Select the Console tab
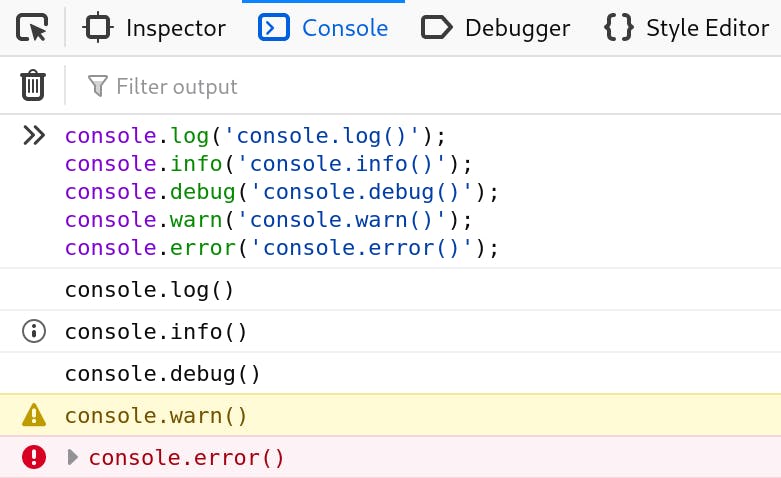The width and height of the screenshot is (781, 478). 323,28
